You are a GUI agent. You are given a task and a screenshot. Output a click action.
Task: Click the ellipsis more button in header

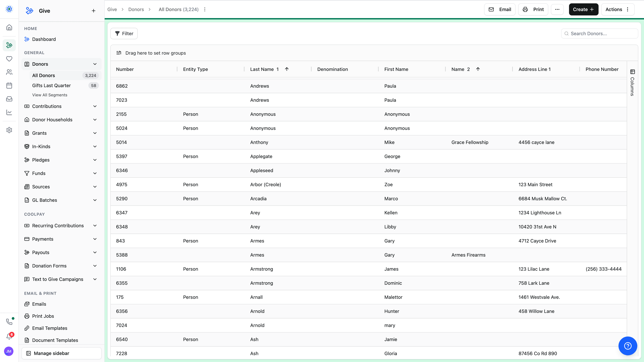[x=557, y=10]
